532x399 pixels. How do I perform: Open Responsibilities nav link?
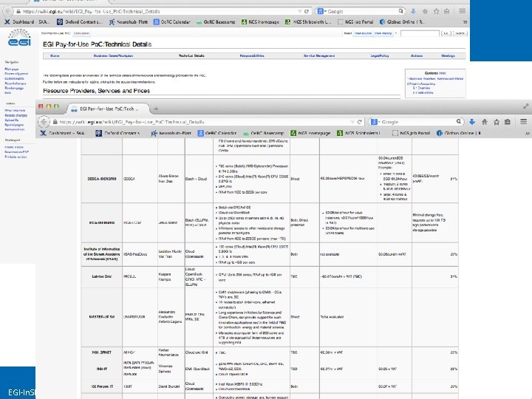click(x=252, y=55)
